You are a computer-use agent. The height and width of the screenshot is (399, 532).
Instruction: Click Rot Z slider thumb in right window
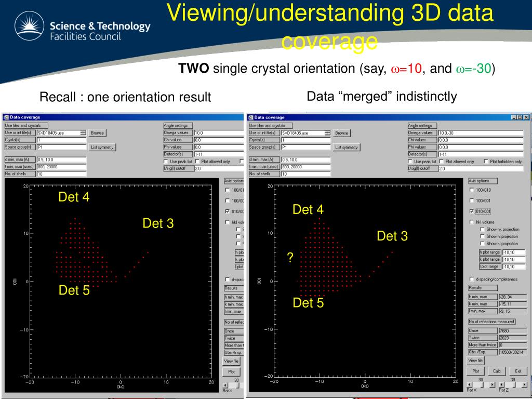[x=513, y=385]
